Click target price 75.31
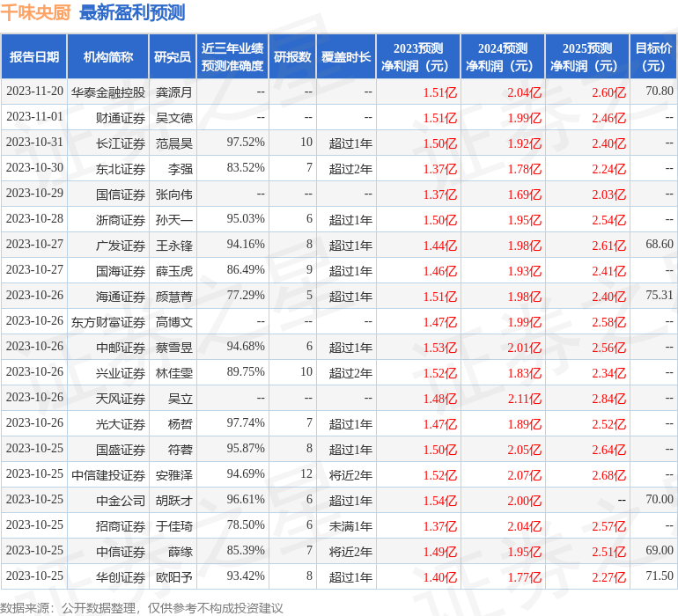Viewport: 678px width, 616px height. [660, 296]
